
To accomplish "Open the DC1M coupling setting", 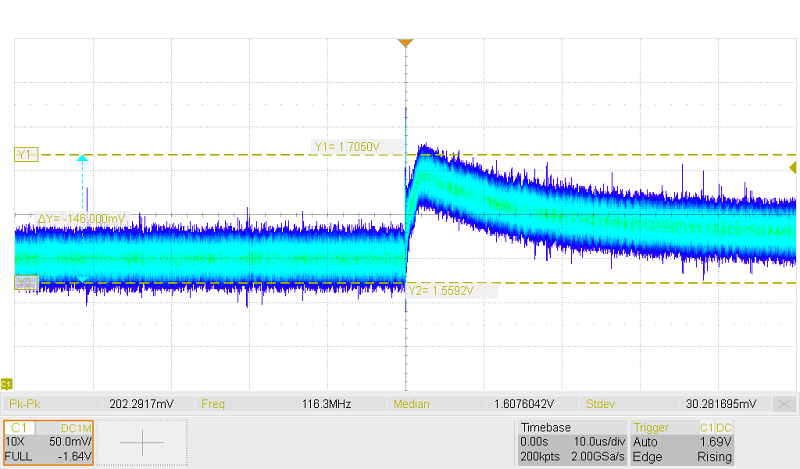I will [76, 427].
